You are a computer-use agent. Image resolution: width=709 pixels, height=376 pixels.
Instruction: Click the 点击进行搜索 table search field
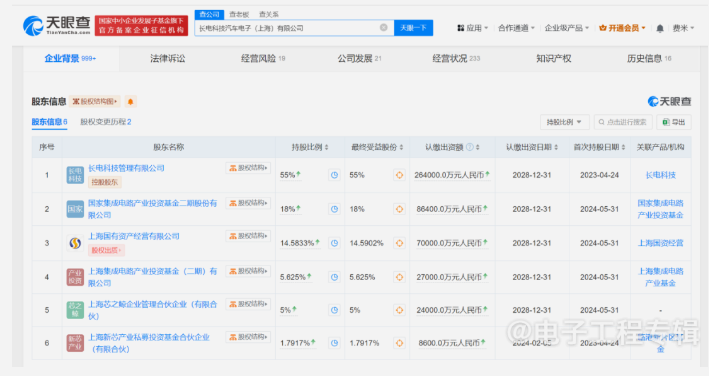coord(623,122)
